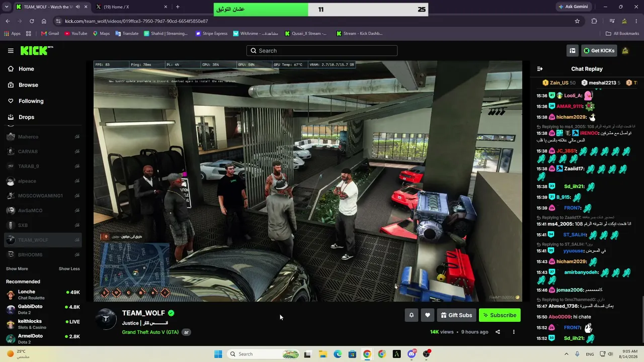Open the Apps shortcut in bookmarks bar

point(12,34)
